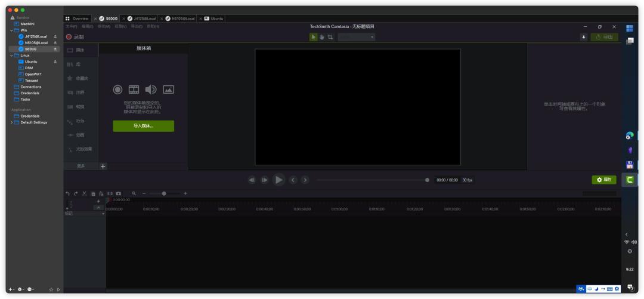
Task: Click the Camtasia icon in Windows taskbar
Action: [629, 180]
